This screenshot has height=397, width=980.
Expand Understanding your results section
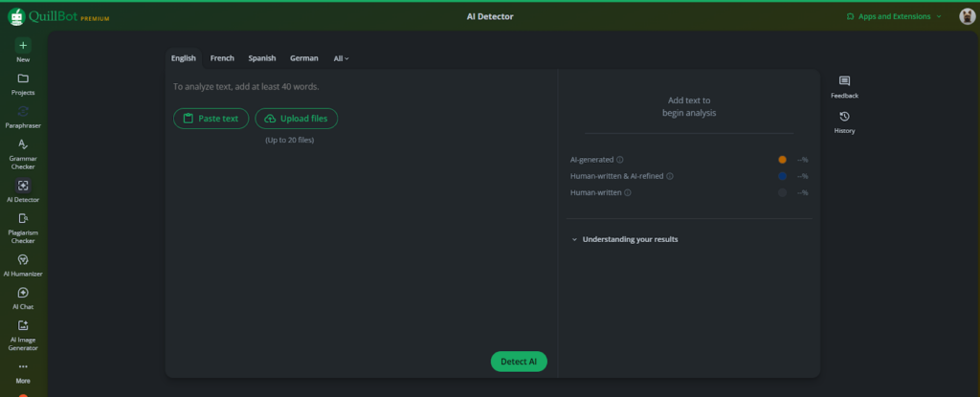pos(630,239)
